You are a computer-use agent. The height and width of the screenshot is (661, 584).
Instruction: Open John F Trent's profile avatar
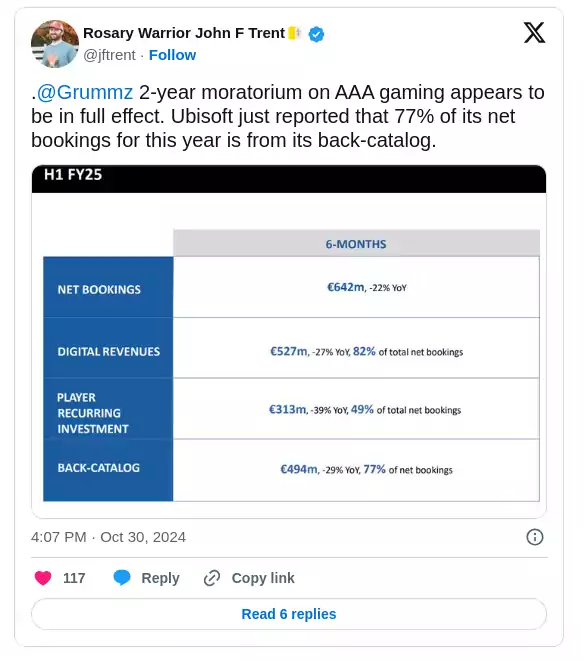tap(55, 43)
